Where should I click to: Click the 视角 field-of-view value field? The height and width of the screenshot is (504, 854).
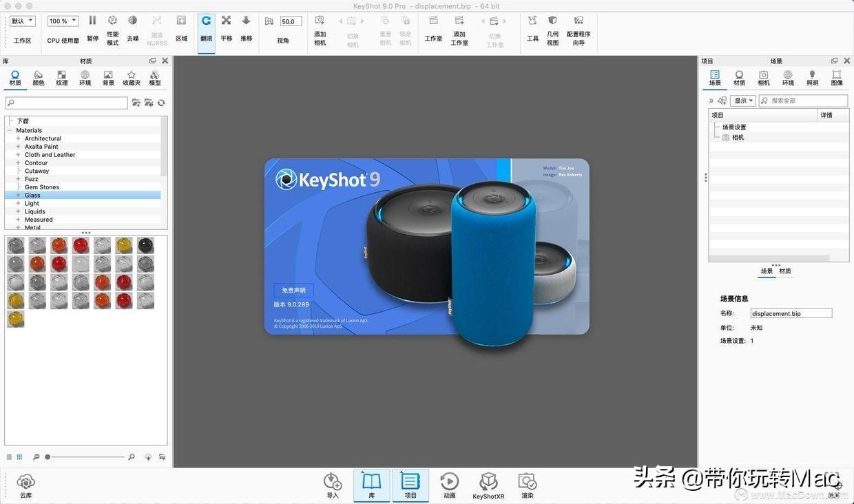(291, 21)
